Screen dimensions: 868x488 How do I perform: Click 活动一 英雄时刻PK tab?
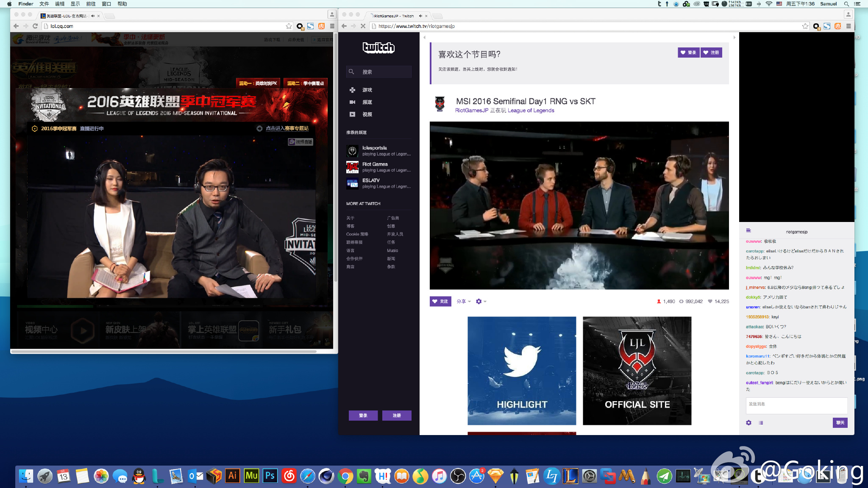[258, 83]
